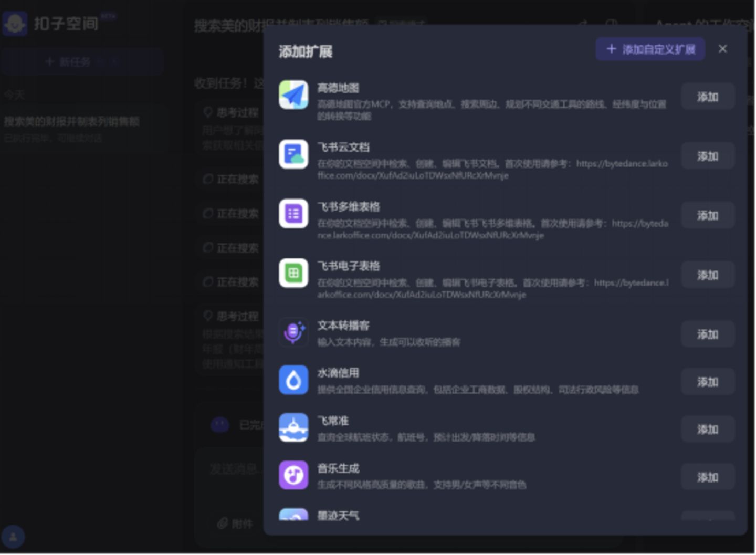
Task: Add the 飞书云文档 extension
Action: coord(708,156)
